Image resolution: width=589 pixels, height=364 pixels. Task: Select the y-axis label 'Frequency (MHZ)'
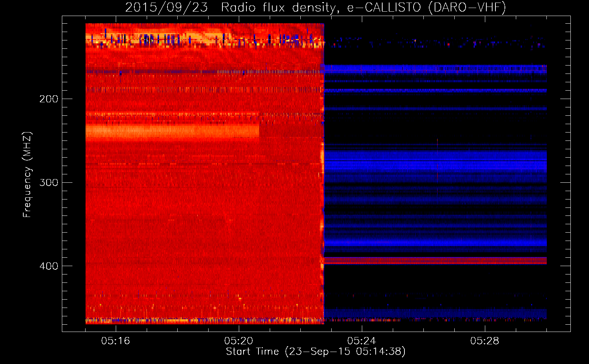[x=27, y=175]
